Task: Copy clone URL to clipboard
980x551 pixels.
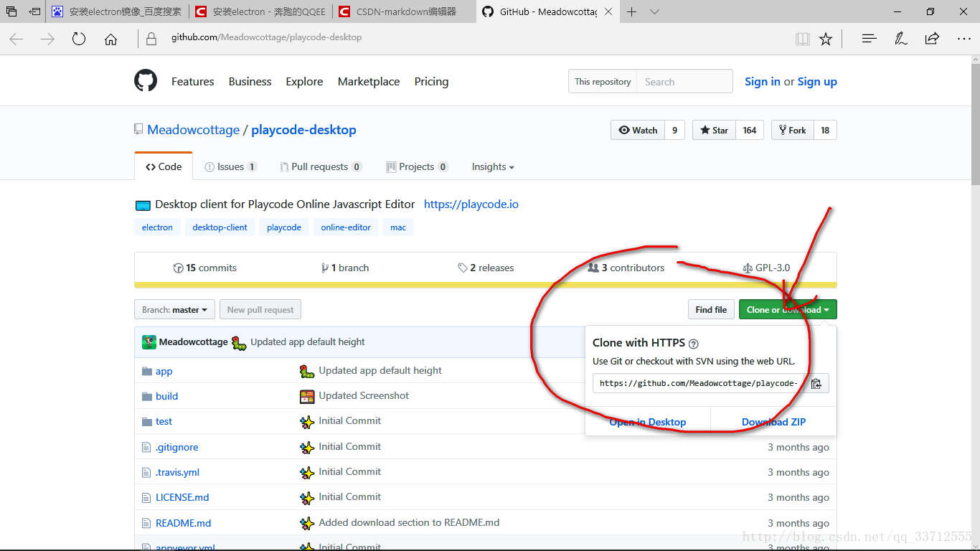Action: (816, 383)
